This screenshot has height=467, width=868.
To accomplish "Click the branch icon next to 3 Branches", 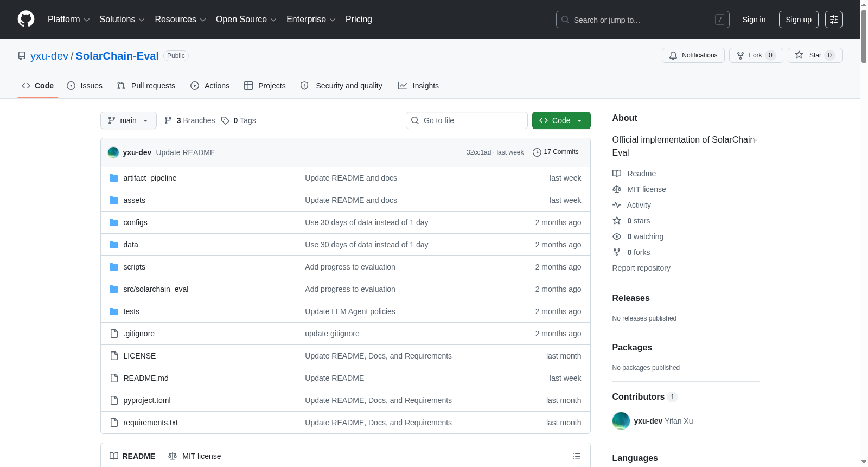I will (168, 120).
